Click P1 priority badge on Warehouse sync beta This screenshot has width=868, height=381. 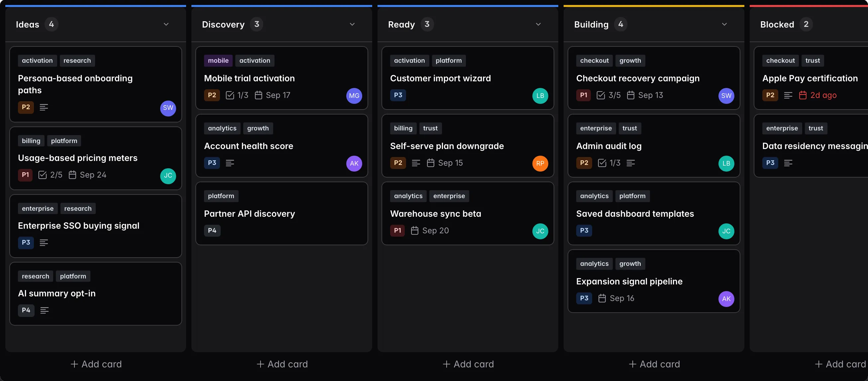[x=397, y=231]
